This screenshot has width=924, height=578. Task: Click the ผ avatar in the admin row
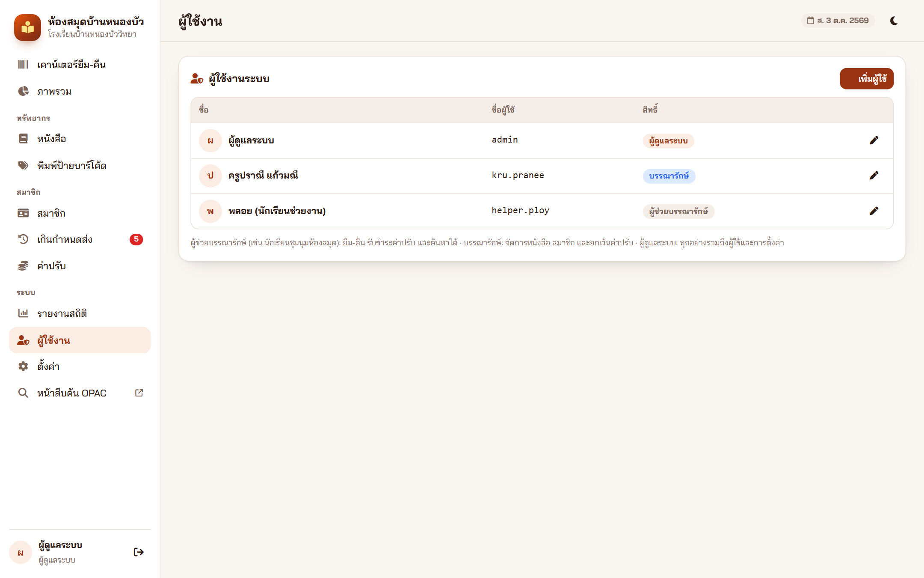[210, 141]
